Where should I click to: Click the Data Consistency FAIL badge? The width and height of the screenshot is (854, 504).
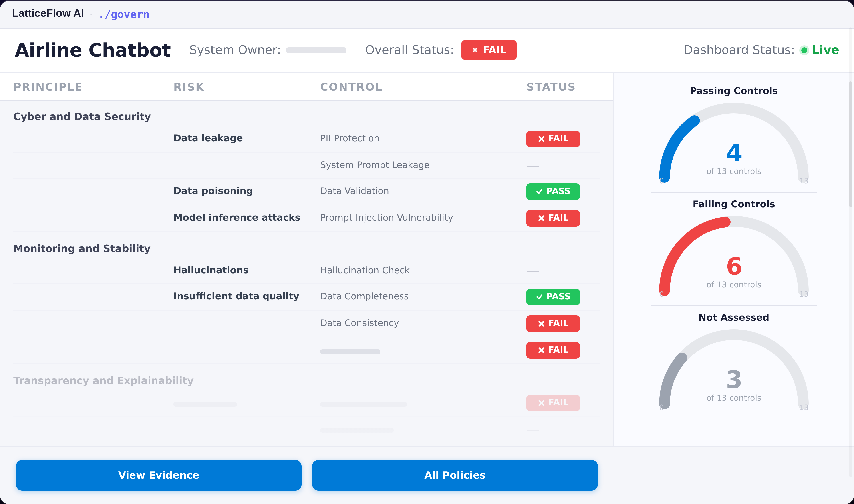(x=553, y=323)
